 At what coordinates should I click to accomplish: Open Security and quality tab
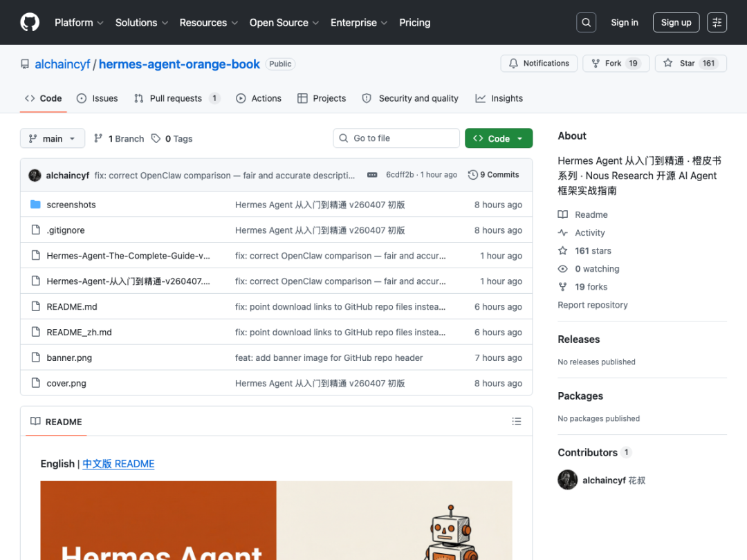click(410, 98)
